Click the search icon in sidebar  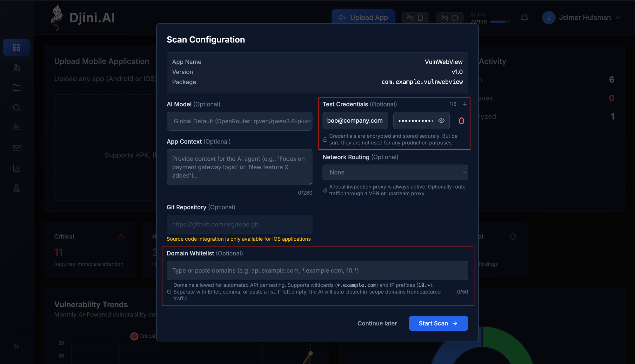[17, 108]
